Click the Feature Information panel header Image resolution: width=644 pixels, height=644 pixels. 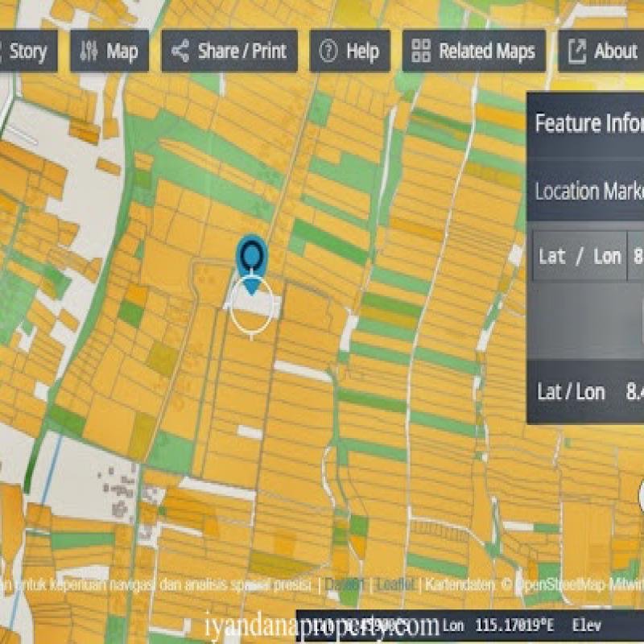589,123
